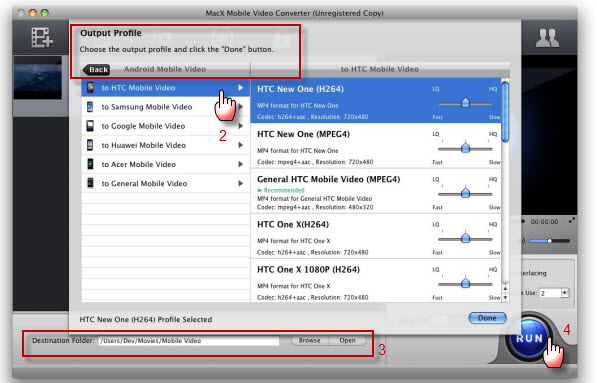
Task: Click the Destination Folder path field
Action: (189, 341)
